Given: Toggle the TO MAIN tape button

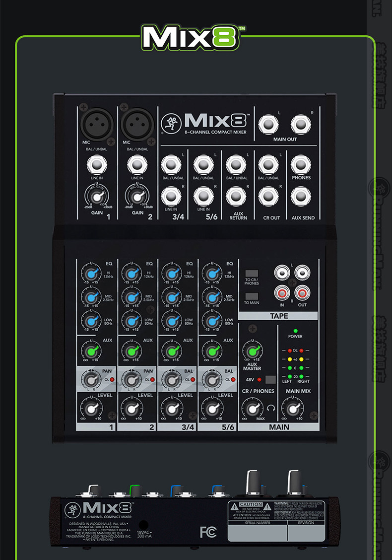Looking at the screenshot, I should [x=252, y=296].
